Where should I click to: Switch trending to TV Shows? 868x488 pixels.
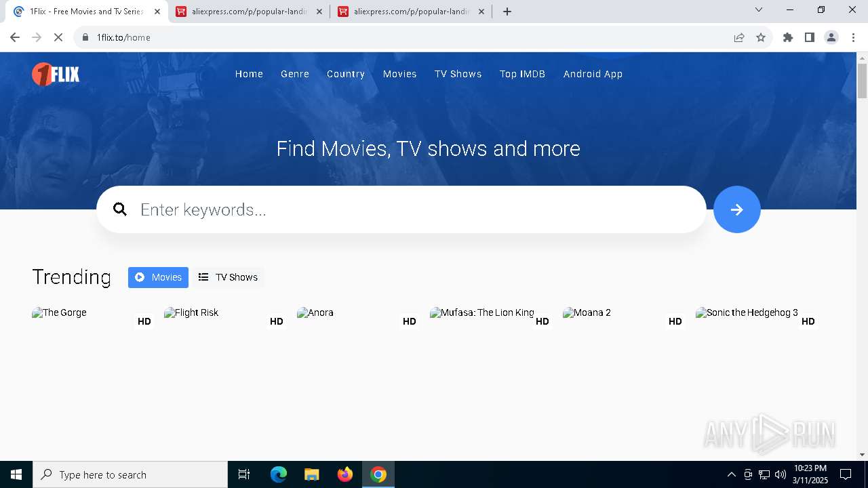pyautogui.click(x=228, y=277)
